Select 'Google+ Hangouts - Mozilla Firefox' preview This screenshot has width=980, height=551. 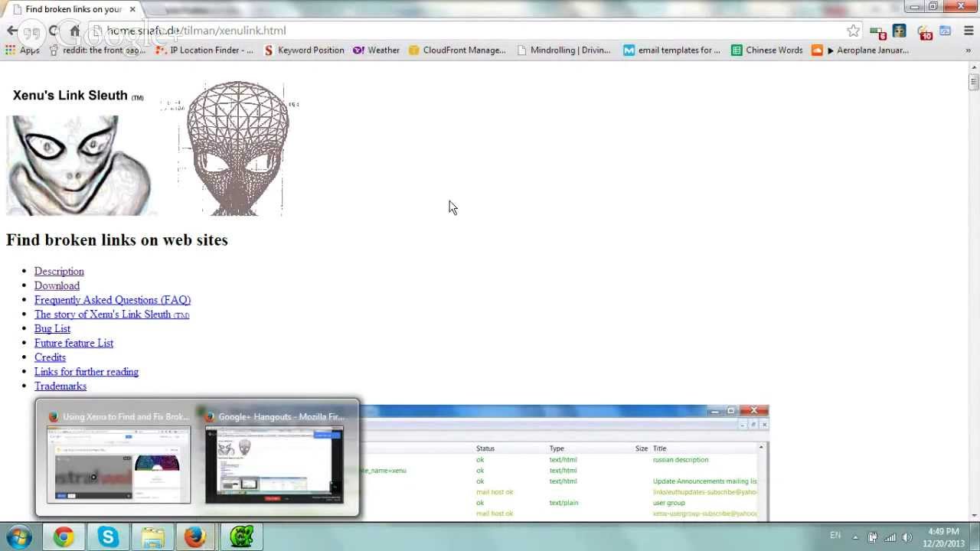274,458
